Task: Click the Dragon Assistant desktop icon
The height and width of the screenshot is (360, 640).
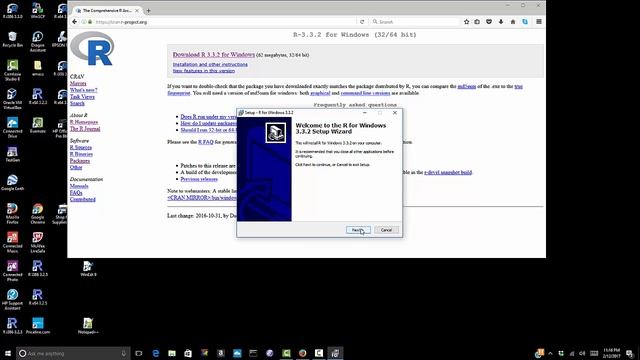Action: (x=38, y=42)
